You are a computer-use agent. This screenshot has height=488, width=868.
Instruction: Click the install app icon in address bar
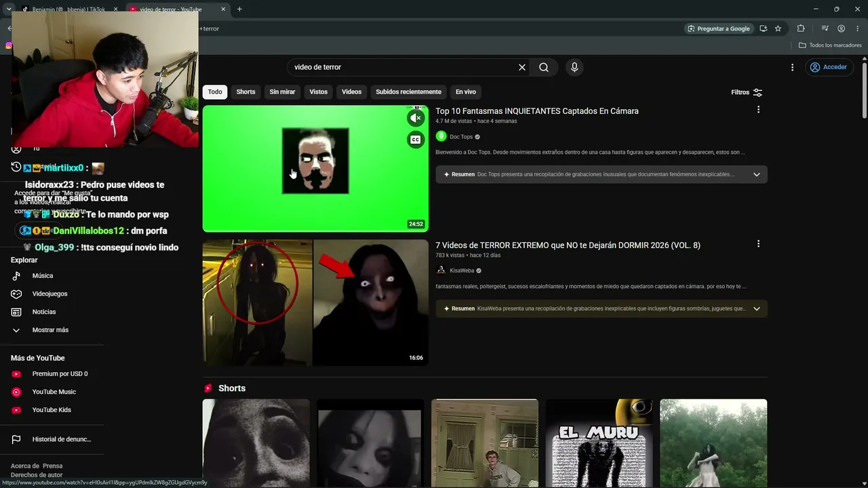click(763, 28)
